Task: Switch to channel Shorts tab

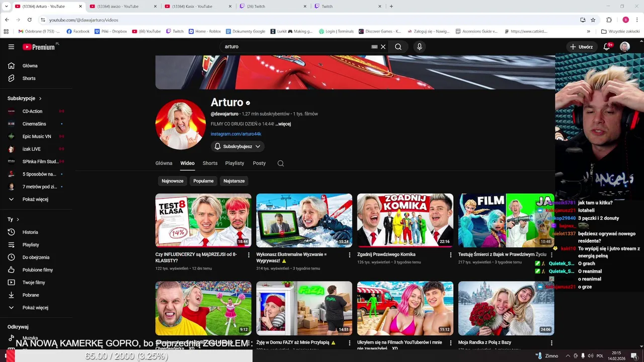Action: tap(210, 163)
